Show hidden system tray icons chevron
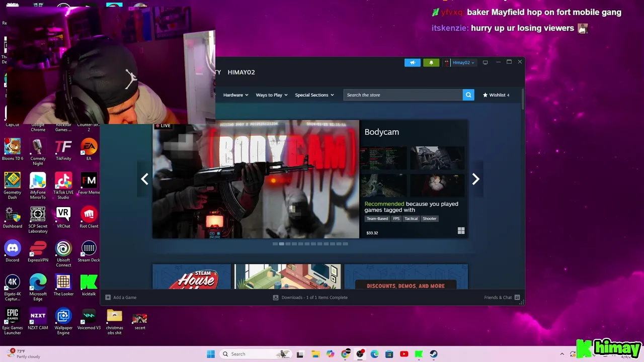This screenshot has height=362, width=644. 562,354
